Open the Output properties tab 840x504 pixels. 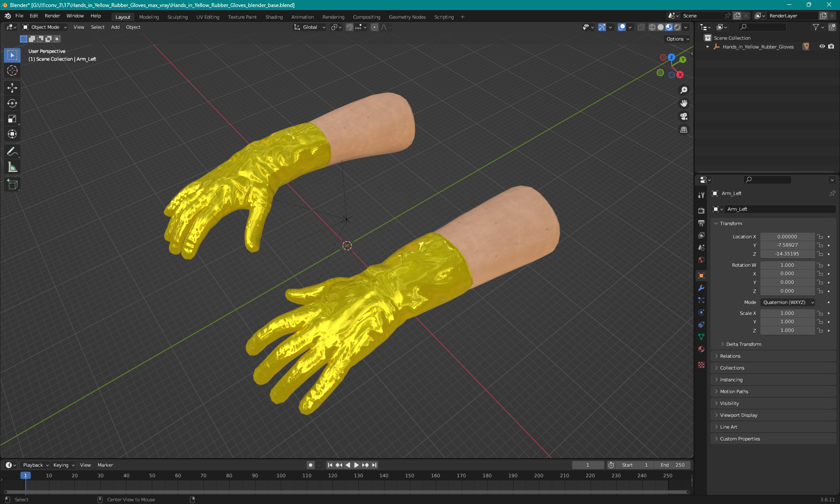[701, 223]
